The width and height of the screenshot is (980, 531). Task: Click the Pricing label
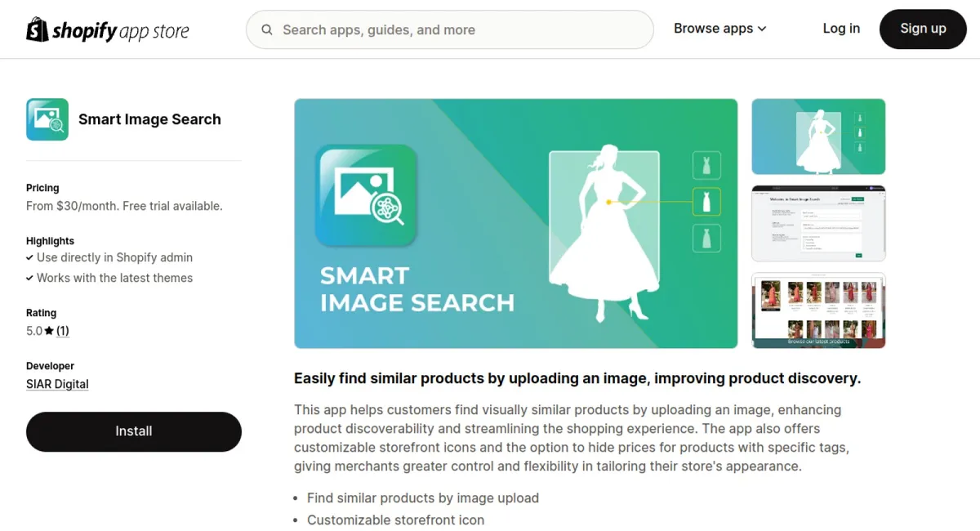click(x=42, y=188)
